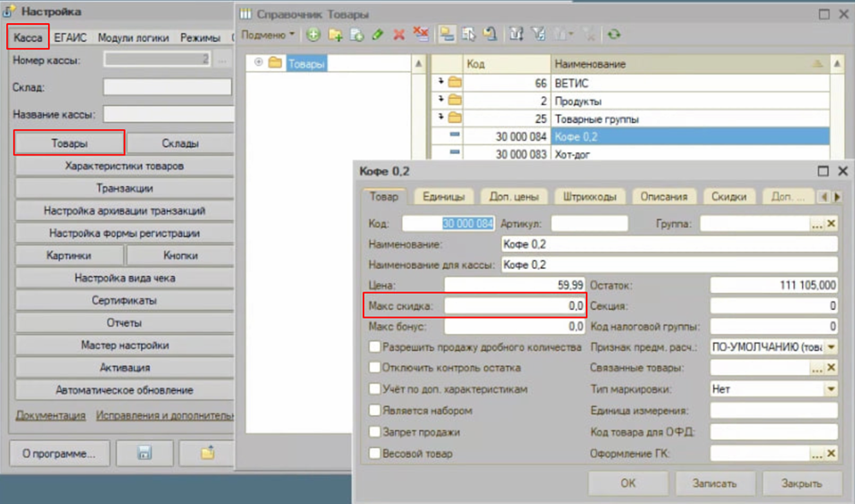The image size is (855, 504).
Task: Open the Подменю dropdown menu
Action: click(268, 35)
